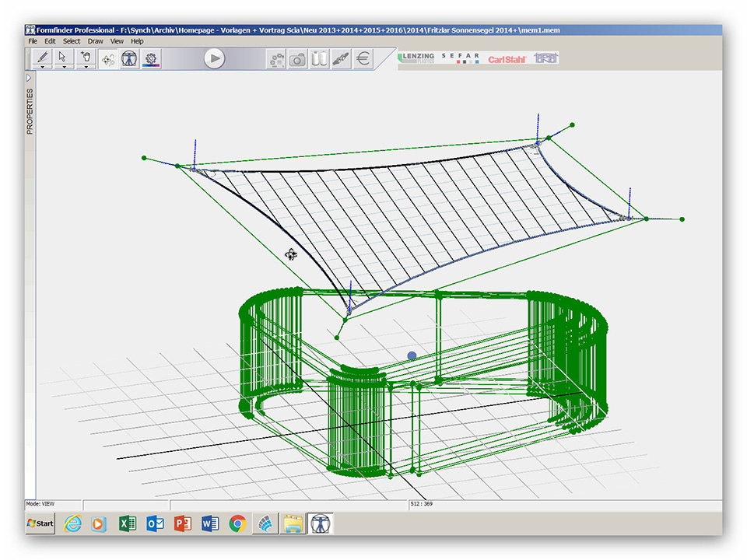Toggle the Vitruvian man scale figure
This screenshot has height=560, width=747.
coord(129,58)
